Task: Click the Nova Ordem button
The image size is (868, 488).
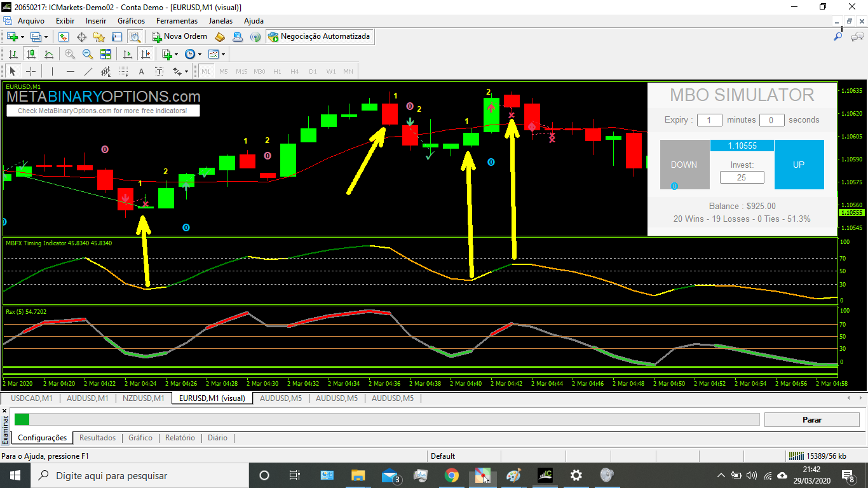Action: pos(180,37)
